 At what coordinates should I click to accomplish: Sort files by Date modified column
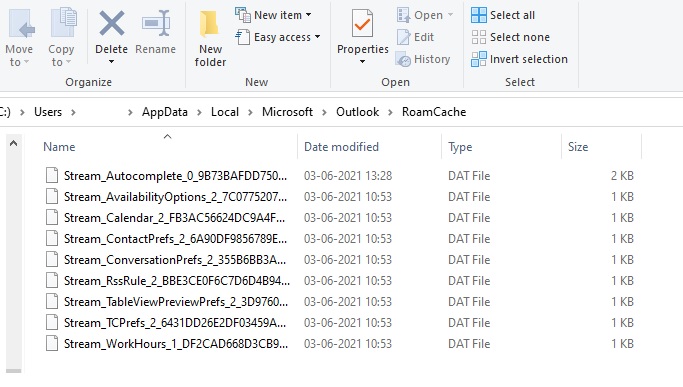click(x=342, y=147)
